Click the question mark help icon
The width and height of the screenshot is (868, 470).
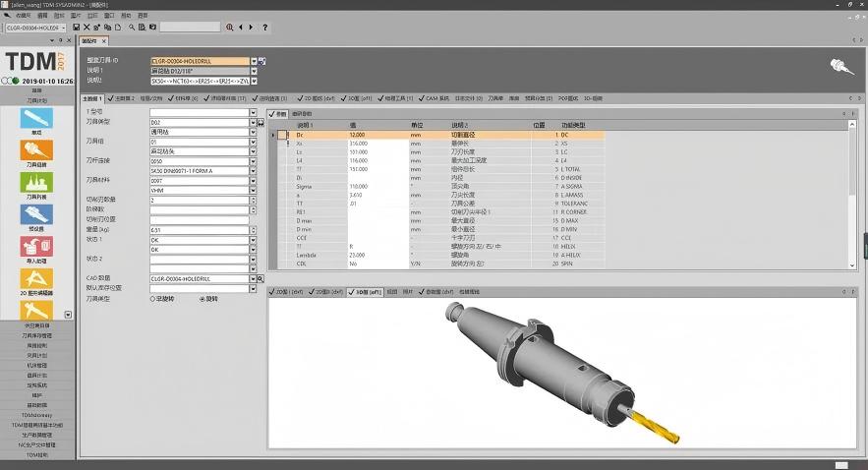point(265,28)
